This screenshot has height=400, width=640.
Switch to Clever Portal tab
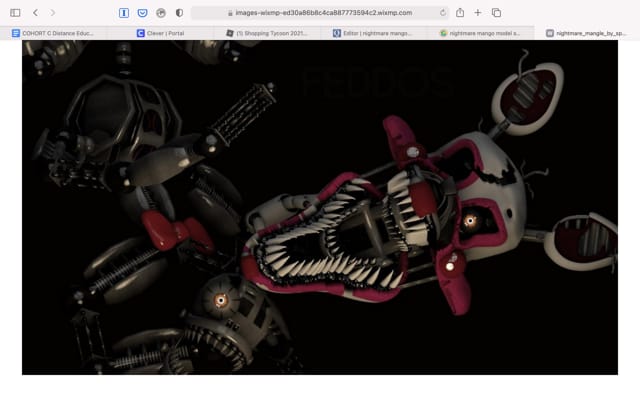(166, 33)
